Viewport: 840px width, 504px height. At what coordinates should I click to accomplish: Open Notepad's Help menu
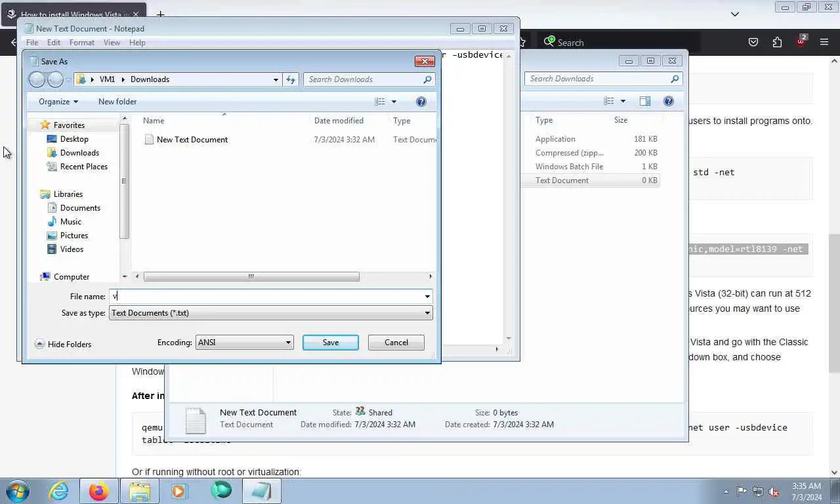[x=137, y=43]
